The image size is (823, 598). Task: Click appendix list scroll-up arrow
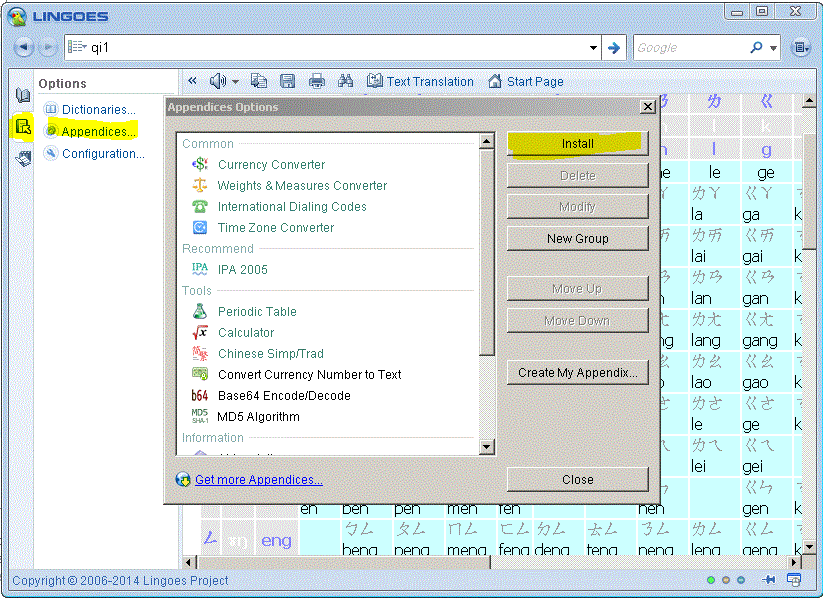(487, 141)
